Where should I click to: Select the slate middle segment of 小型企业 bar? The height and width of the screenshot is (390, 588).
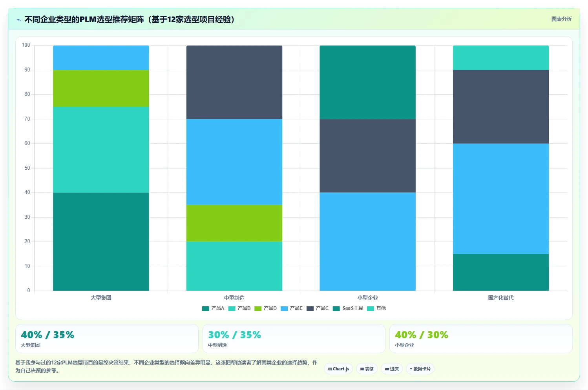367,156
